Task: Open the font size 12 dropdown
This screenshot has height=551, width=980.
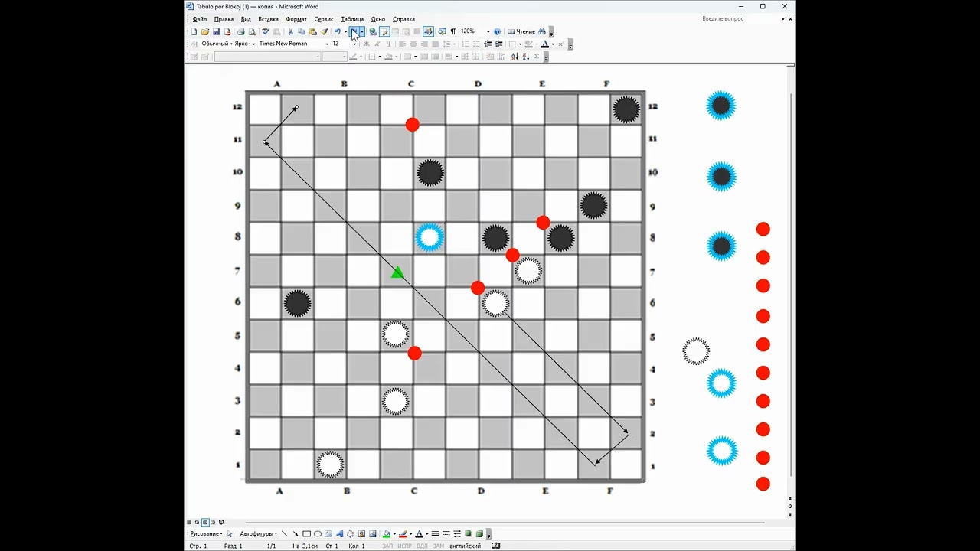Action: (354, 44)
